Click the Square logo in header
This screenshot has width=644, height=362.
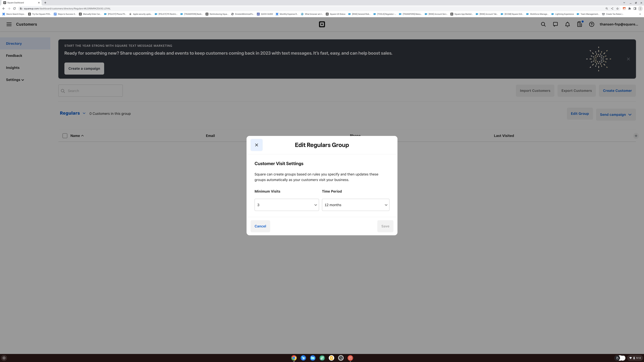point(322,24)
